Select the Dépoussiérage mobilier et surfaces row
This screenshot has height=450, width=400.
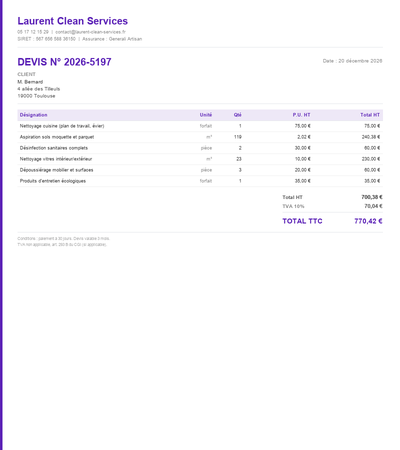[x=200, y=170]
